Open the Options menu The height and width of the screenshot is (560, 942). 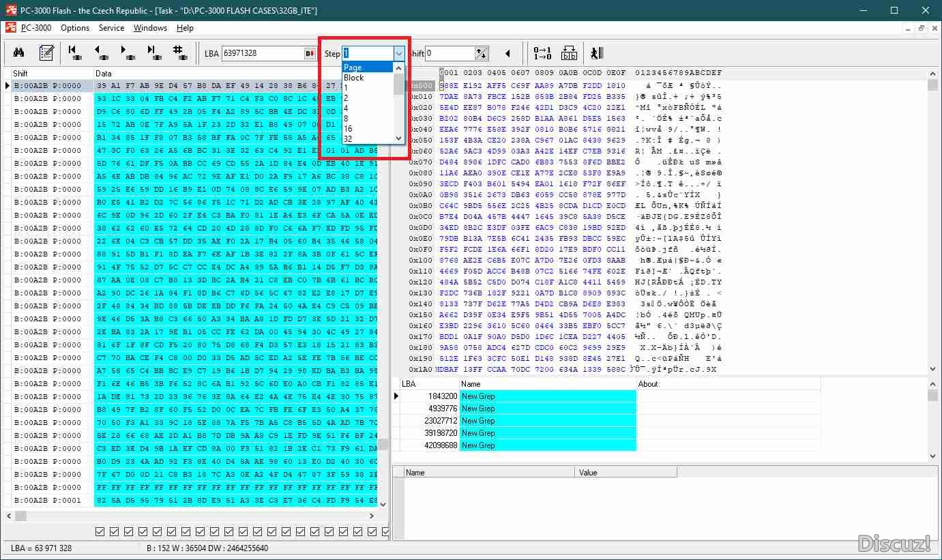75,28
